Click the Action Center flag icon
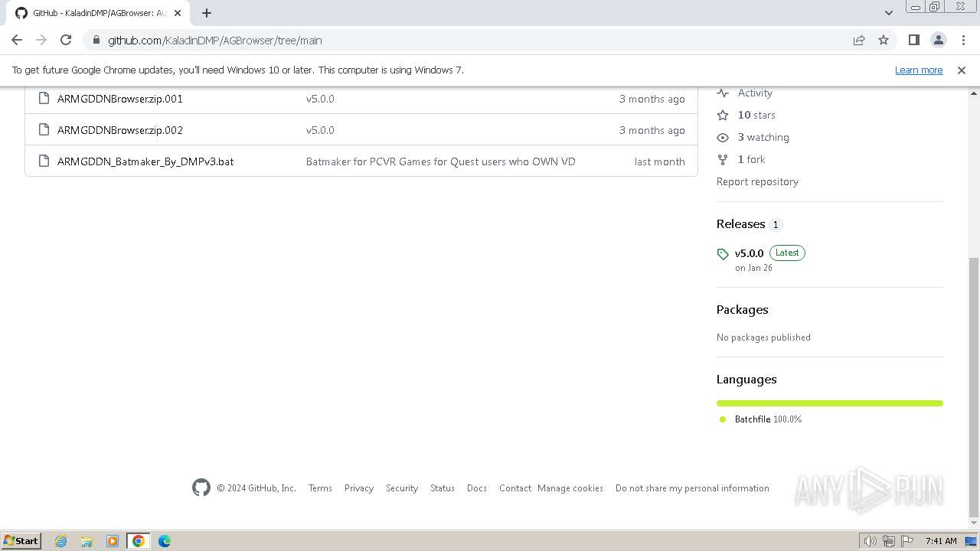This screenshot has width=980, height=551. pos(906,541)
